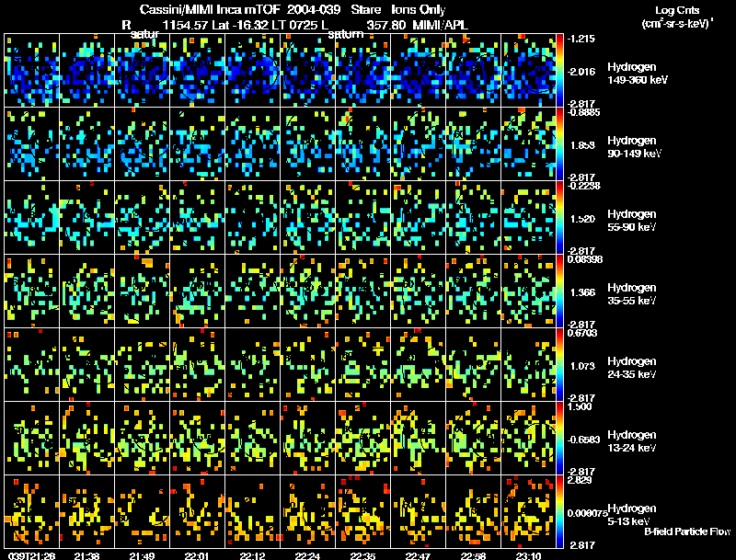Click the 21:49 time label
The image size is (736, 560).
(x=142, y=555)
